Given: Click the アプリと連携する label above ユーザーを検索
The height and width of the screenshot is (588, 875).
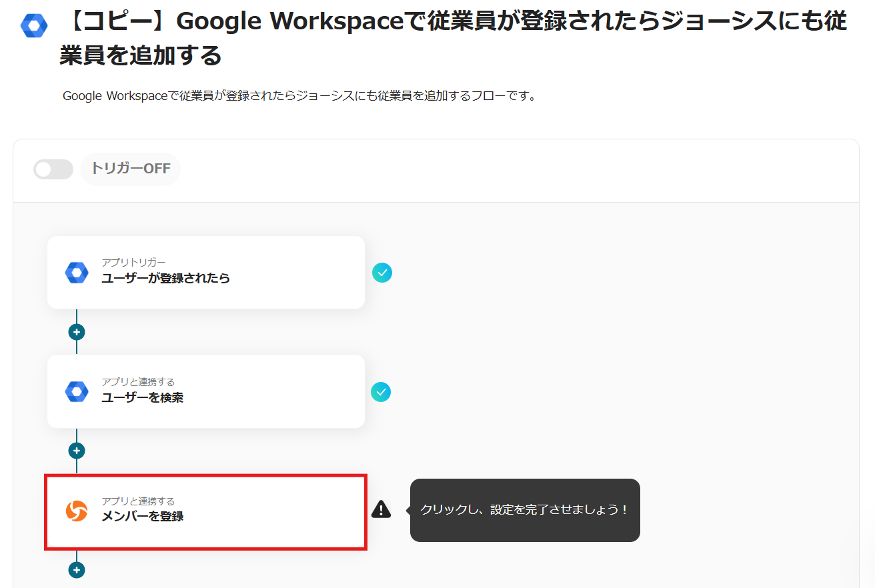Looking at the screenshot, I should [138, 382].
